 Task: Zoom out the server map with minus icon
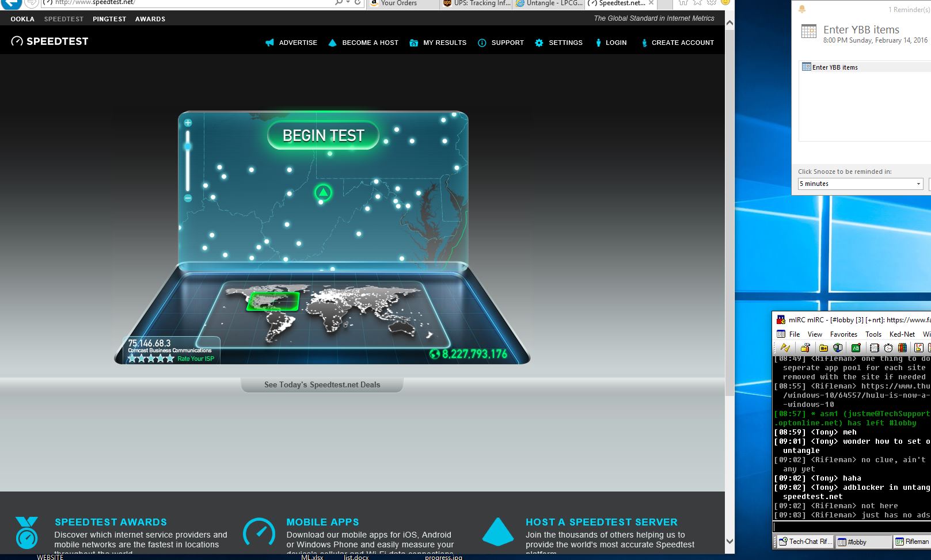point(188,198)
